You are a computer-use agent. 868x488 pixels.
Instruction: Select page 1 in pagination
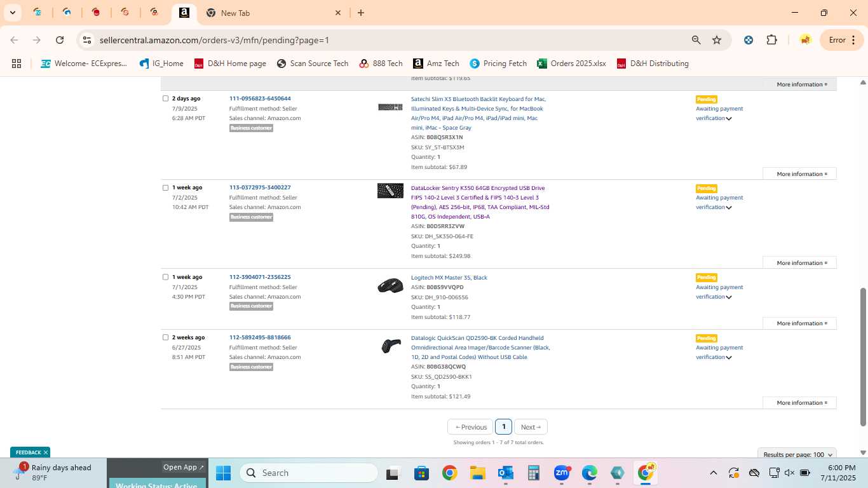tap(503, 427)
